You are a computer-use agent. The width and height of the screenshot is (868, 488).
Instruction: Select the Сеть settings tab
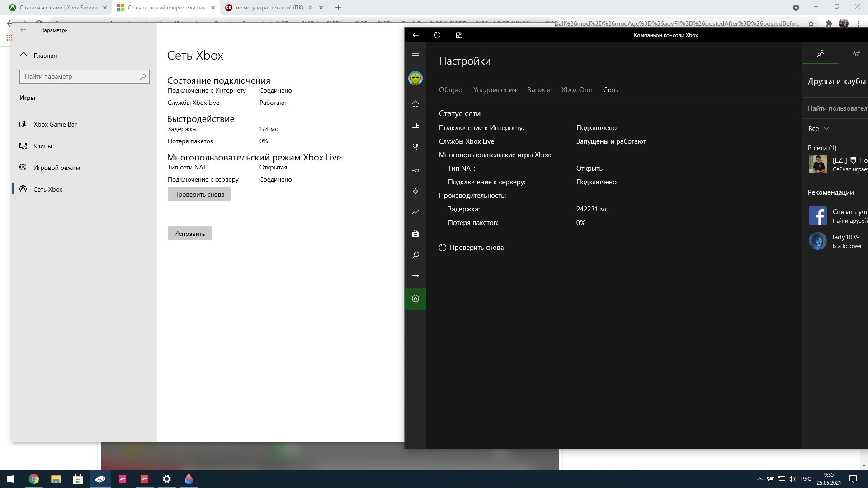(610, 90)
